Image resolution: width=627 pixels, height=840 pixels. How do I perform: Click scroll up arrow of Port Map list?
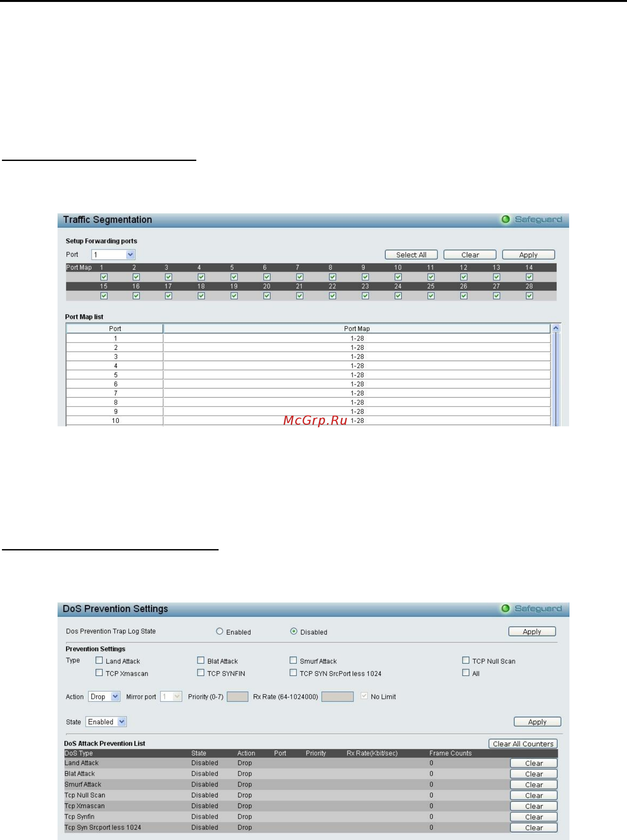click(556, 328)
